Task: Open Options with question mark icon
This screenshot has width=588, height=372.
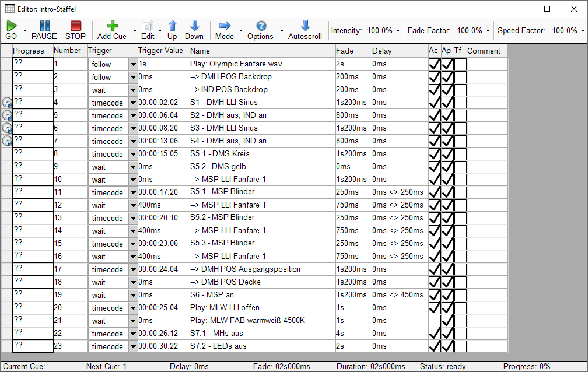Action: [261, 26]
